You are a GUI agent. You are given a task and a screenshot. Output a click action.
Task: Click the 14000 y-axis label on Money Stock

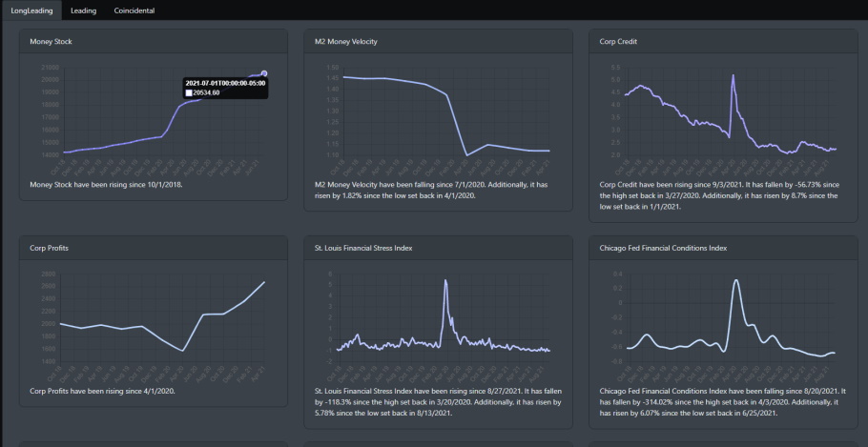50,155
